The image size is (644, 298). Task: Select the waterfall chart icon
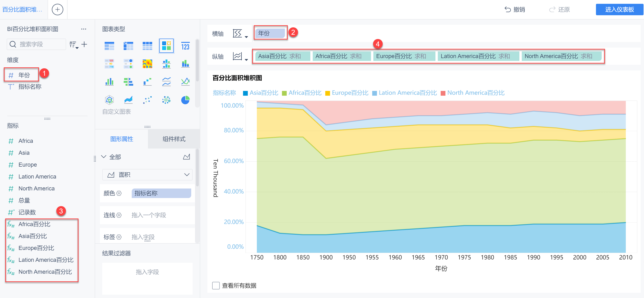147,82
